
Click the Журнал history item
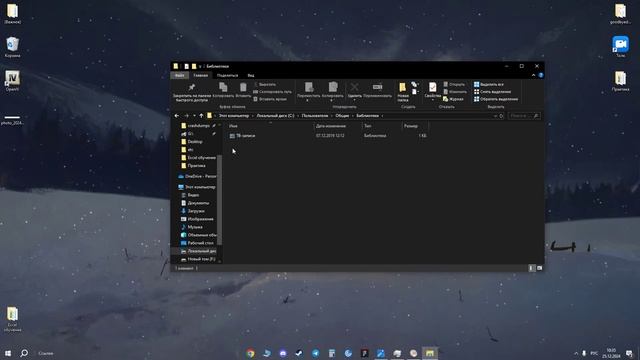453,99
